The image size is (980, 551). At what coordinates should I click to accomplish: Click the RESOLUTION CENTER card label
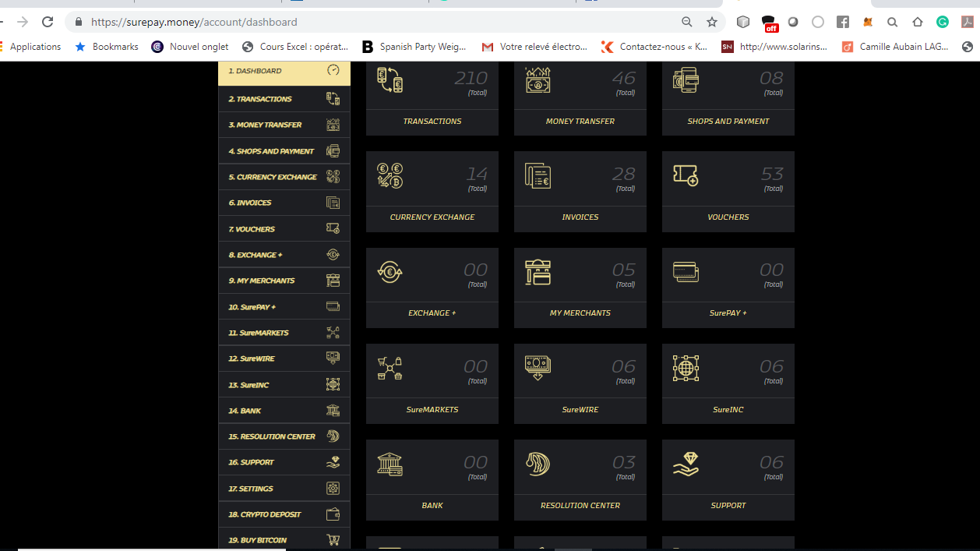580,506
